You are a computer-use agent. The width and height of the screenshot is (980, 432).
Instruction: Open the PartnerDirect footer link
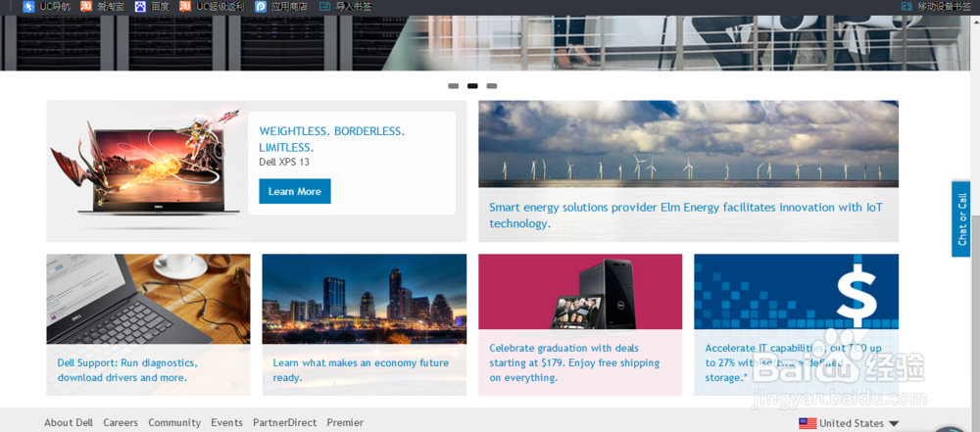coord(285,422)
